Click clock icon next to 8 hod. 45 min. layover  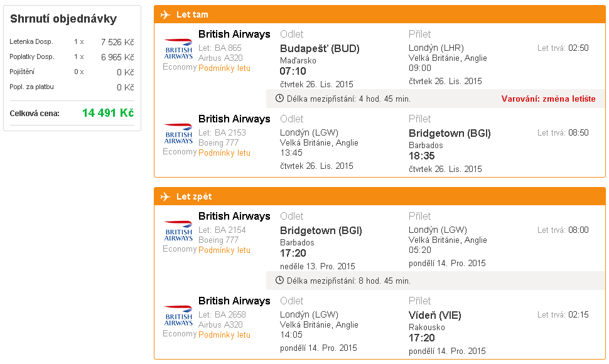[279, 281]
